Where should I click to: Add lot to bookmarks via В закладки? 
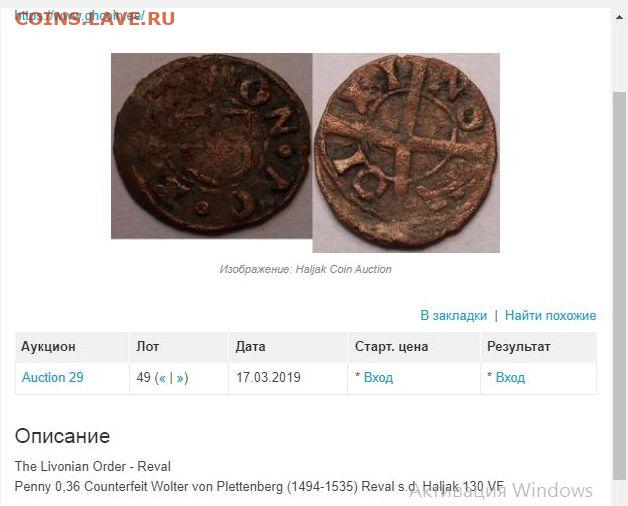point(453,315)
